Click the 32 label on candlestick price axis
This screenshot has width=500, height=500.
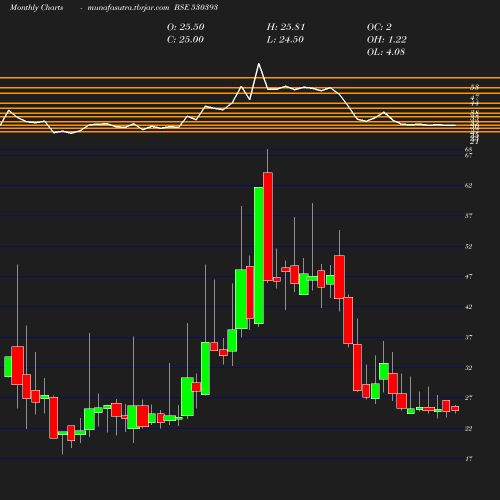[468, 368]
